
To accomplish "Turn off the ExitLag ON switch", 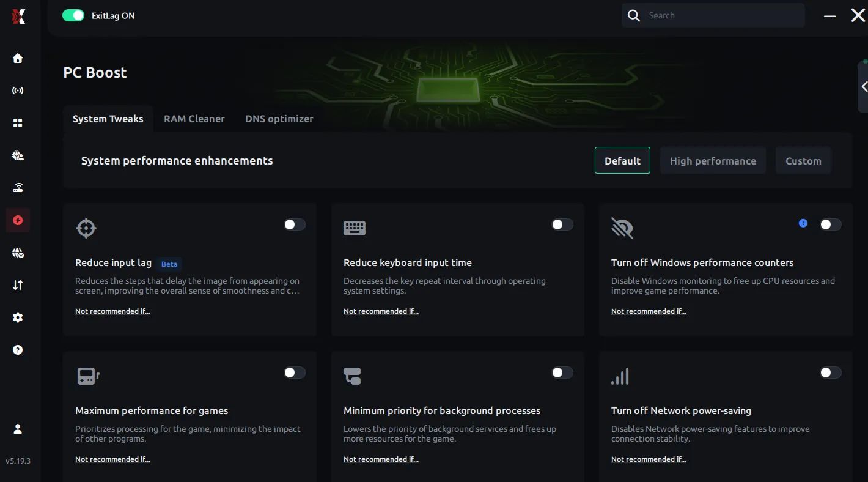I will pyautogui.click(x=73, y=16).
